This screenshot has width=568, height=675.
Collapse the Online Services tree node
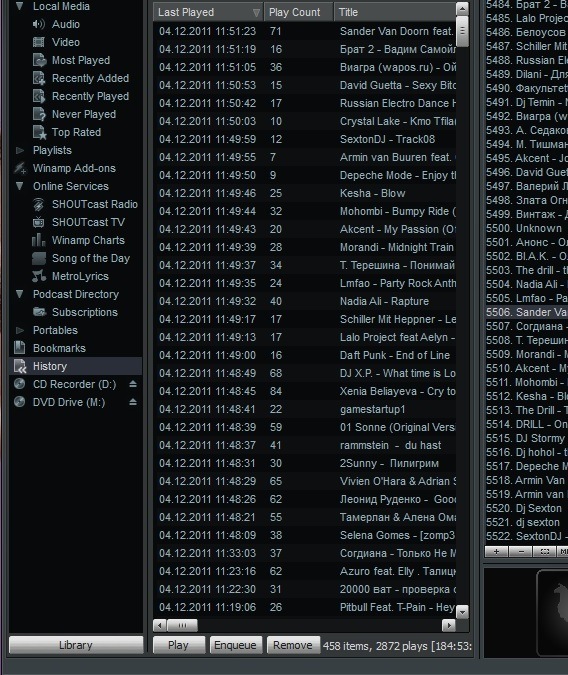click(x=20, y=186)
